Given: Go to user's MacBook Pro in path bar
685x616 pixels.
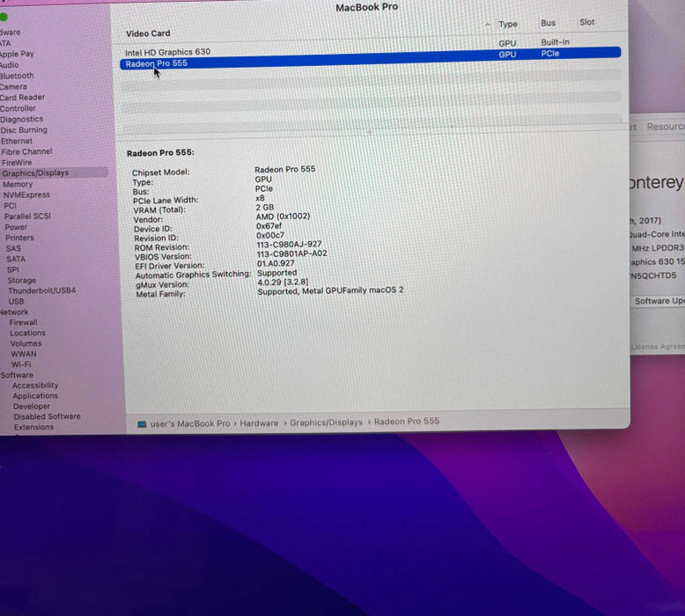Looking at the screenshot, I should (190, 423).
